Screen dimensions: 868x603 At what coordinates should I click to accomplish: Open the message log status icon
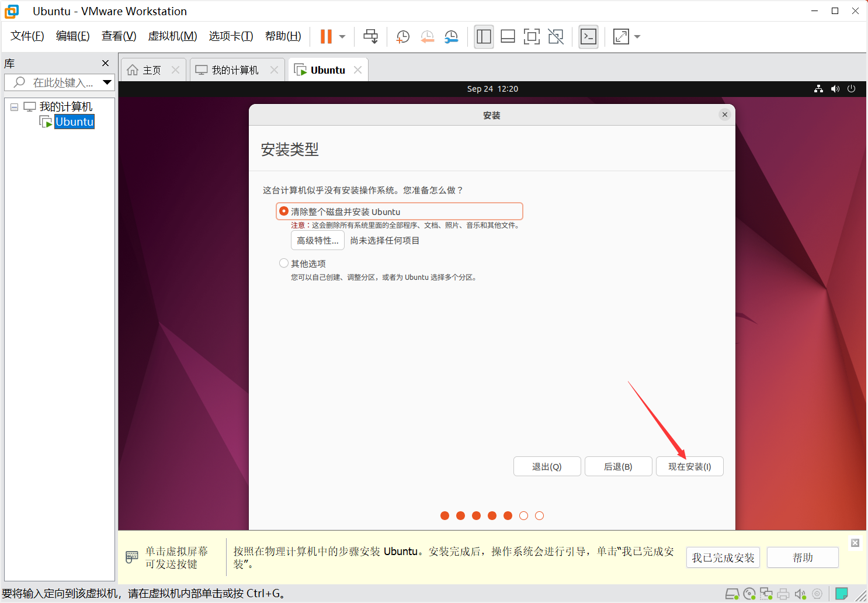click(x=842, y=594)
